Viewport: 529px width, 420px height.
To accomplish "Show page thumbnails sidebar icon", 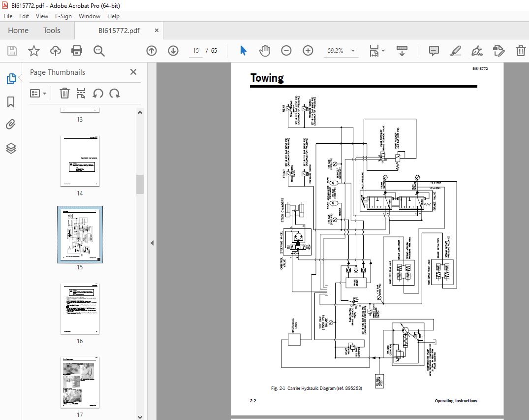I will click(11, 79).
